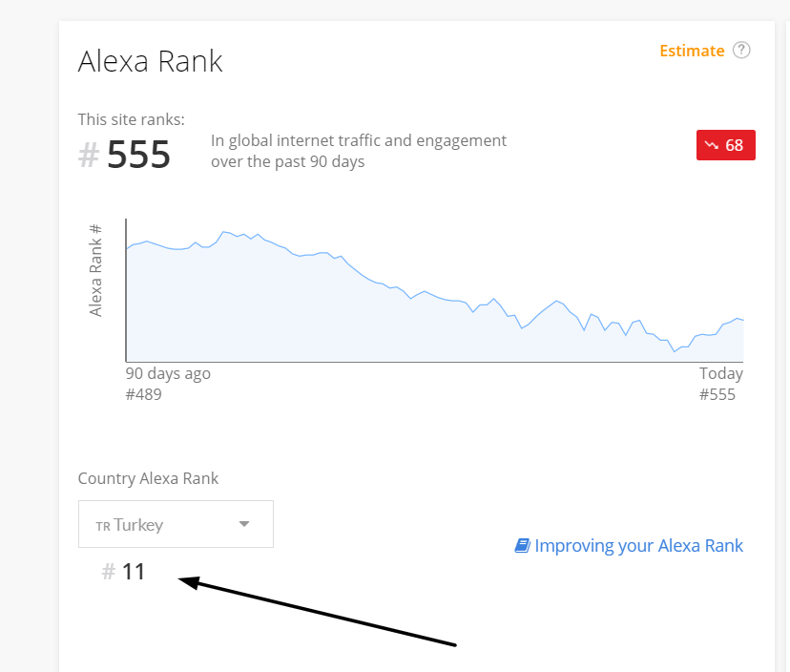This screenshot has height=672, width=790.
Task: Click the 'Alexa Rank #' axis label
Action: click(95, 270)
